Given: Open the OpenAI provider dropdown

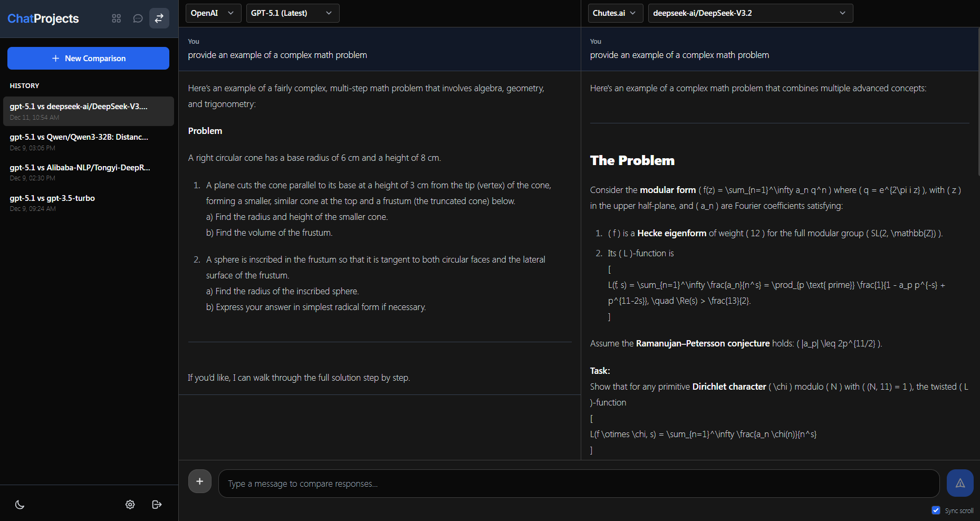Looking at the screenshot, I should [x=213, y=13].
